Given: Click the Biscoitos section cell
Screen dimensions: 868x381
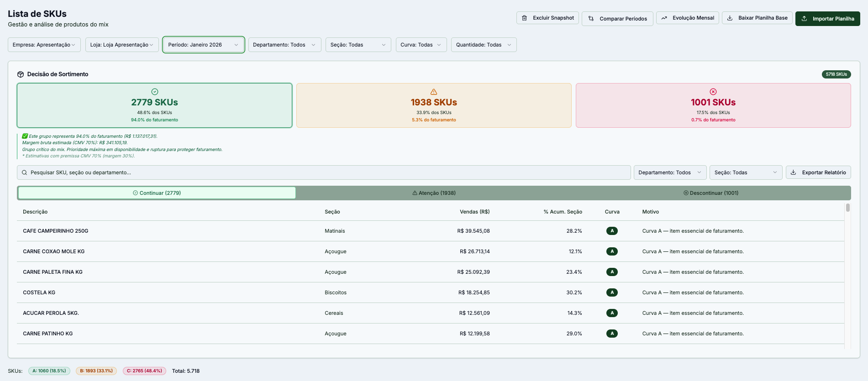Looking at the screenshot, I should point(336,292).
